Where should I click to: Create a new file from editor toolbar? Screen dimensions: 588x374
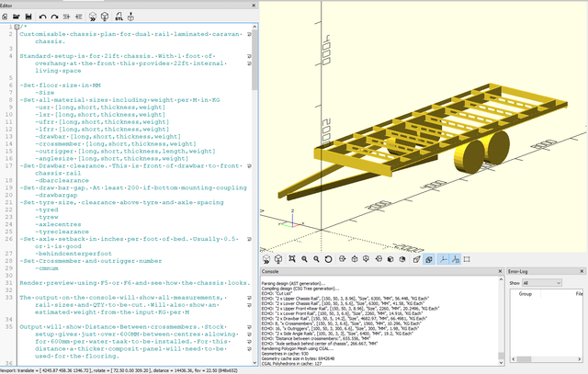pos(5,17)
